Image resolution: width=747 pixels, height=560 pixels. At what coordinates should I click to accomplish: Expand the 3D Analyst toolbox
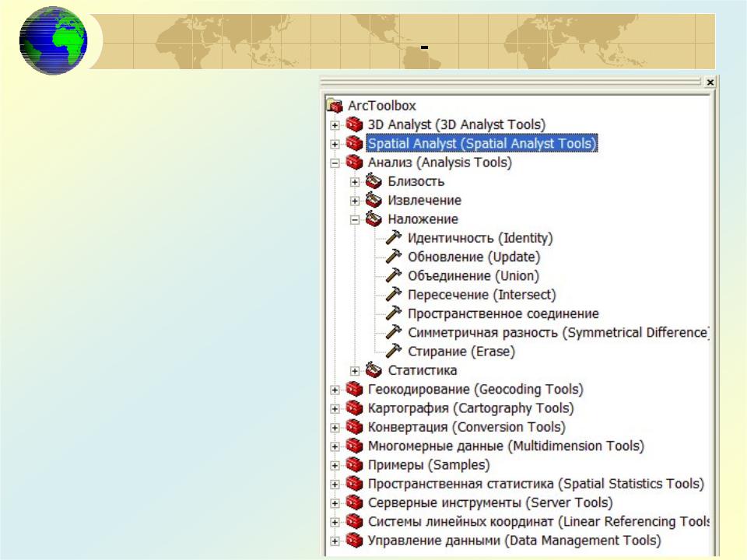pyautogui.click(x=335, y=125)
